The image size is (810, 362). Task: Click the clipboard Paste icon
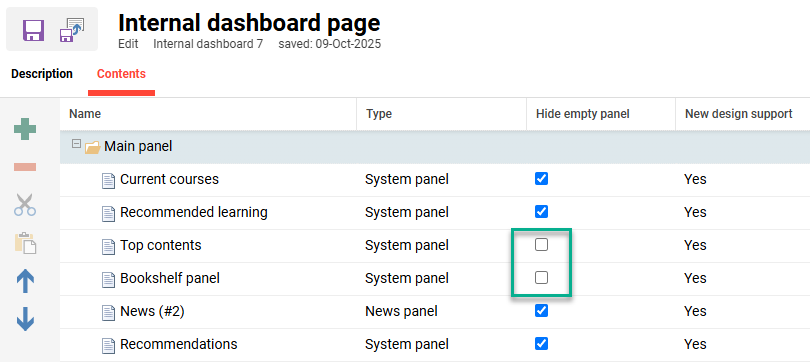25,243
